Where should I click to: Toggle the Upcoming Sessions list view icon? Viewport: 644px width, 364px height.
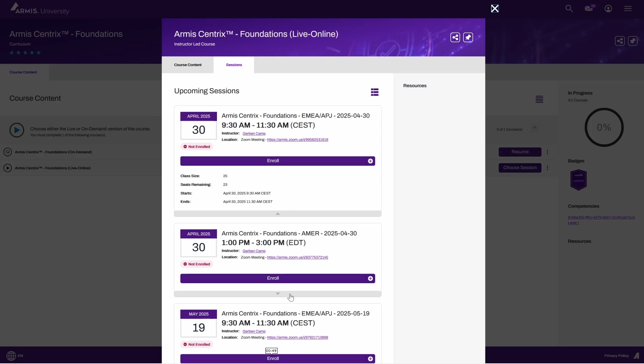375,92
